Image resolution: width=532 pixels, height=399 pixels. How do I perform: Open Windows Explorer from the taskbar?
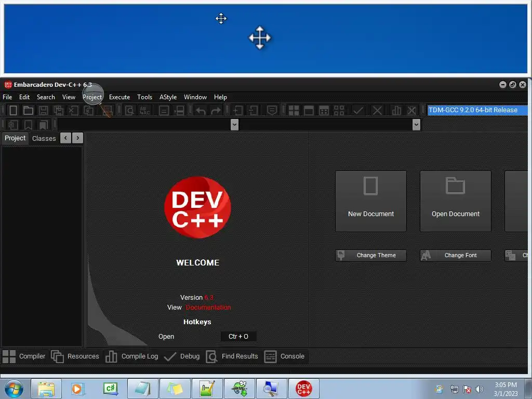pos(46,389)
